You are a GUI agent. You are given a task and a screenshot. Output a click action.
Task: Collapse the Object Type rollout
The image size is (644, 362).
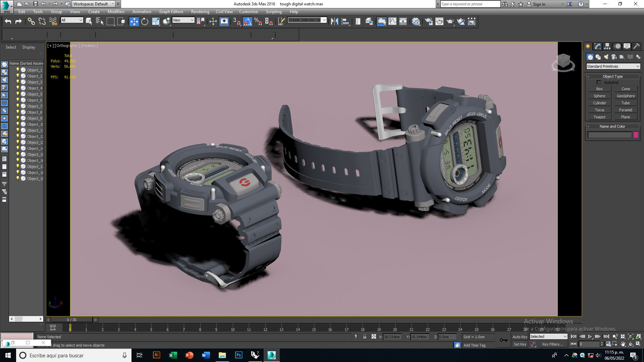(612, 76)
